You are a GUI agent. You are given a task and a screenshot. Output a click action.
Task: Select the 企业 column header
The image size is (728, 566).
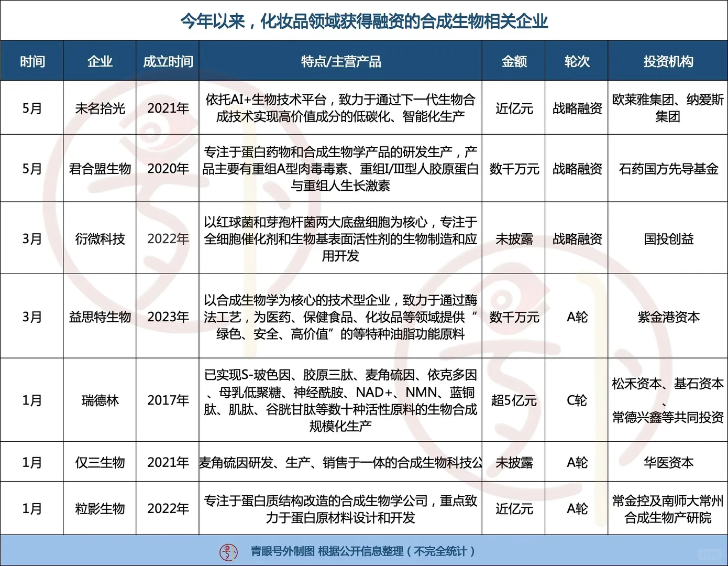point(100,60)
